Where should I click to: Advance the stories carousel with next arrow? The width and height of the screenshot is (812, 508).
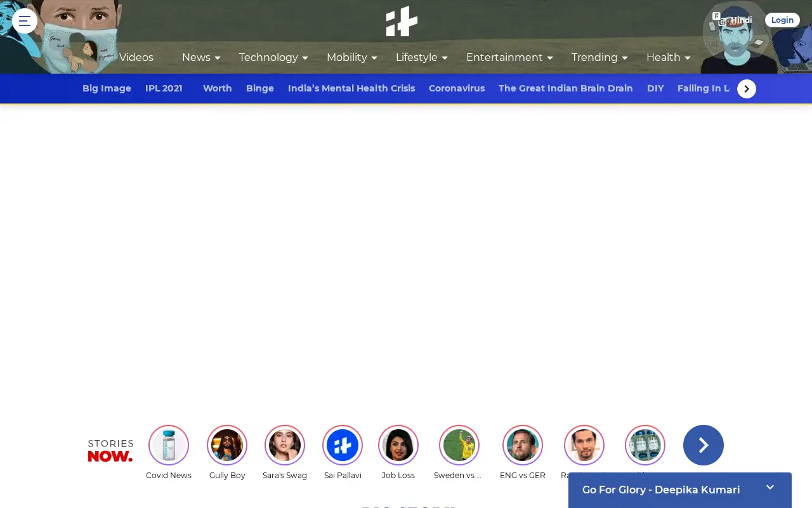coord(704,445)
